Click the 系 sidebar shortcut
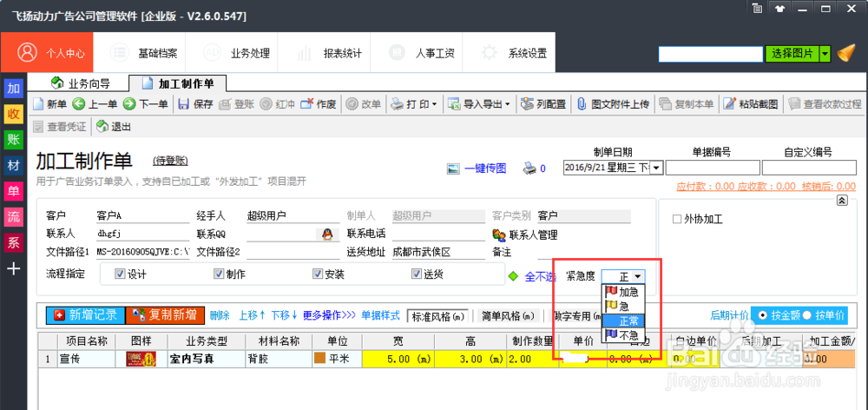The image size is (868, 410). click(x=13, y=242)
